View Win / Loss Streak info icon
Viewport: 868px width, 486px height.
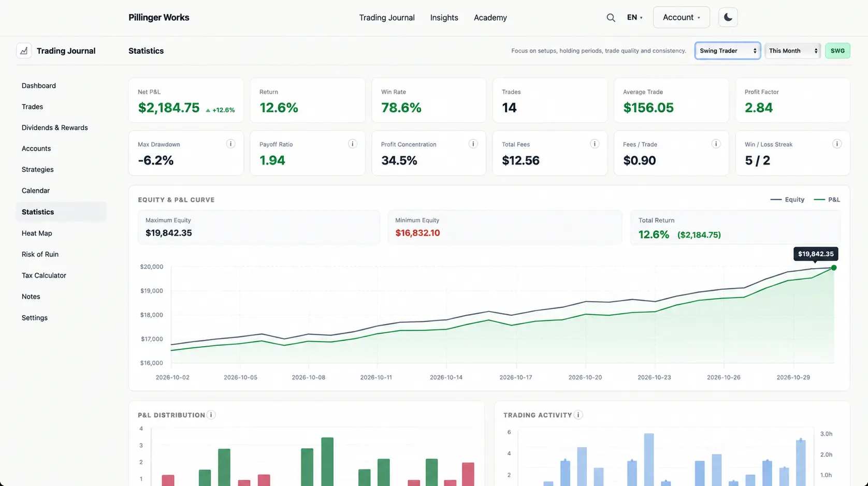[836, 144]
